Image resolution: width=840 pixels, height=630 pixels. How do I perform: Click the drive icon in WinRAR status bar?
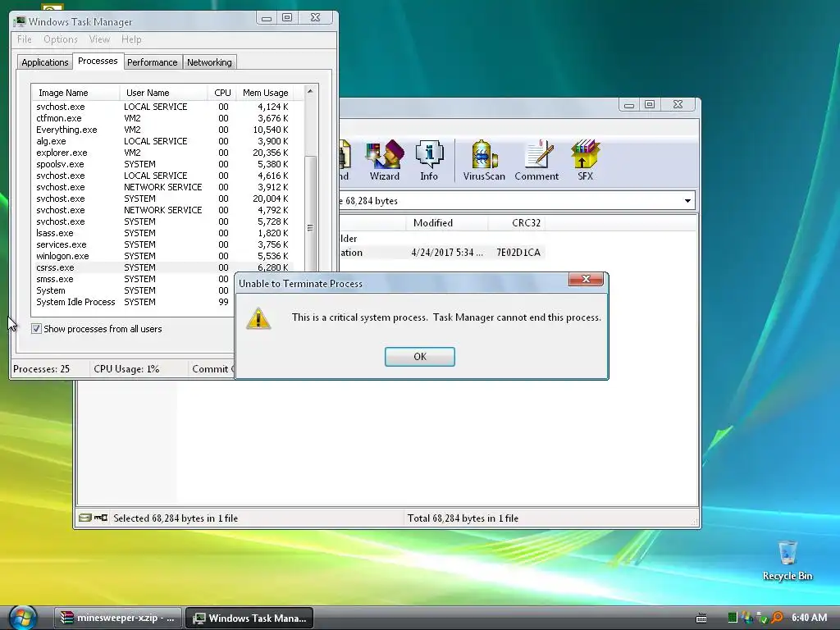tap(84, 518)
